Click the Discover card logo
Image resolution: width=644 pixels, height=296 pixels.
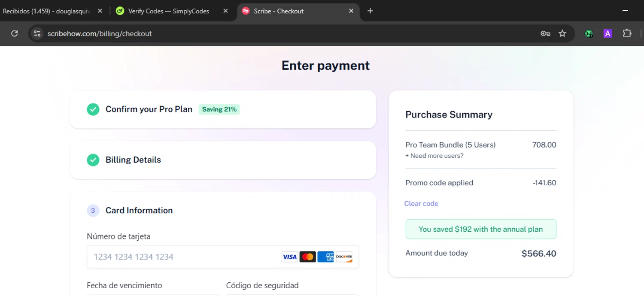[x=344, y=257]
